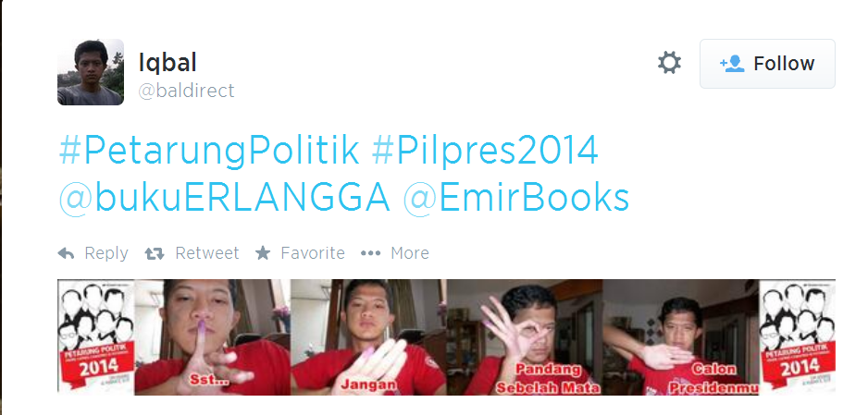Open the gear settings dropdown
The width and height of the screenshot is (868, 415).
coord(669,63)
